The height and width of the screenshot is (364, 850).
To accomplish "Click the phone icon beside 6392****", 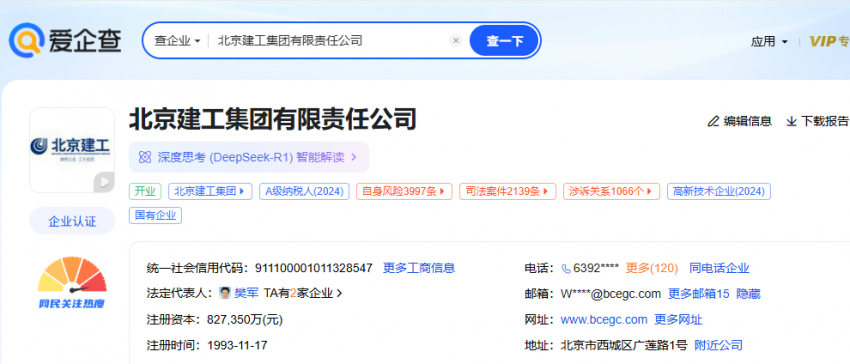I will (566, 268).
